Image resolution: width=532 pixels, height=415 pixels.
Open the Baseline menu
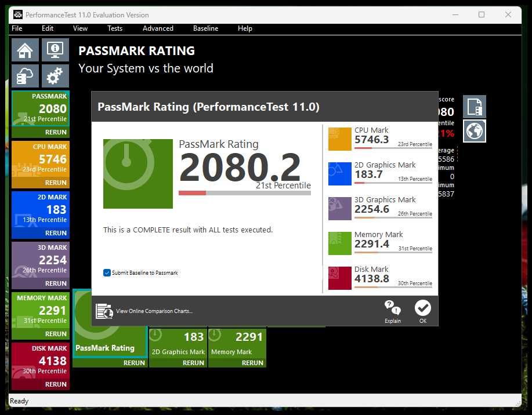point(205,28)
